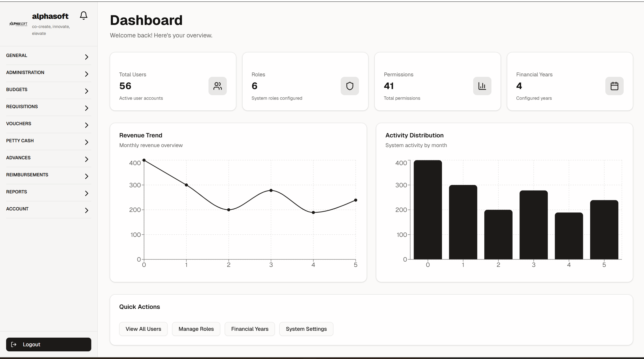Open Financial Years quick action
The image size is (644, 359).
[x=249, y=329]
